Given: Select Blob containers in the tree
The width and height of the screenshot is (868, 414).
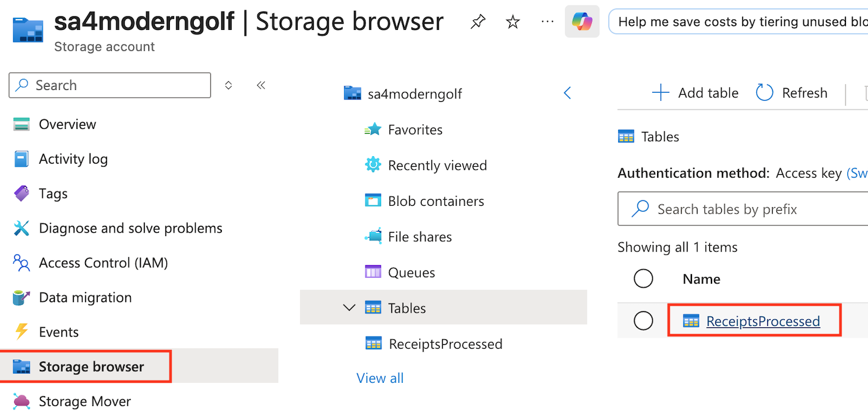Looking at the screenshot, I should (435, 201).
